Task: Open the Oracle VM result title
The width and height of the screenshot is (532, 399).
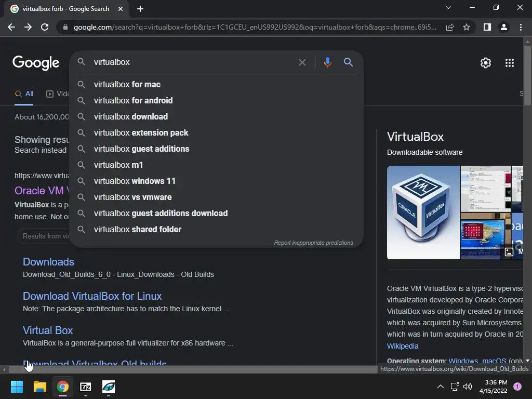Action: point(42,191)
